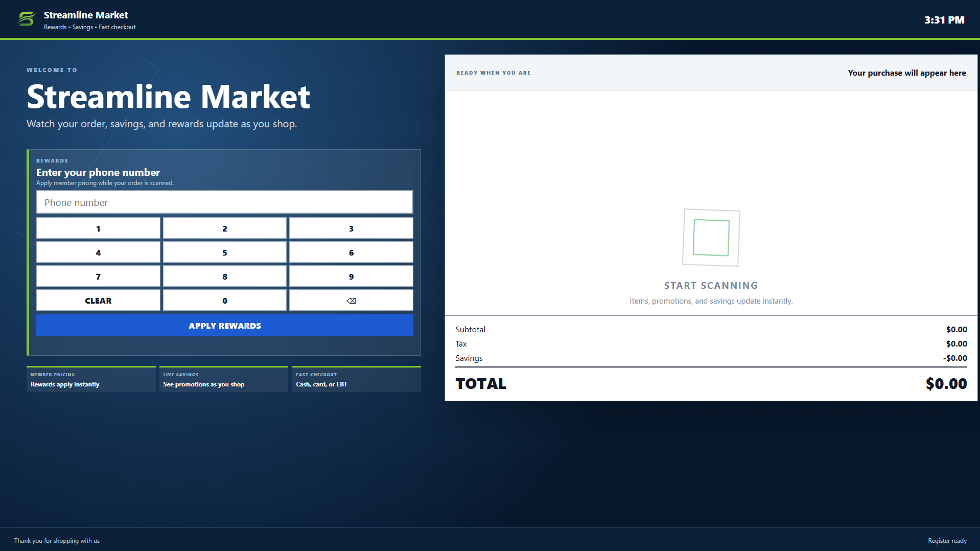The image size is (980, 551).
Task: Click the START SCANNING heading
Action: pyautogui.click(x=711, y=286)
